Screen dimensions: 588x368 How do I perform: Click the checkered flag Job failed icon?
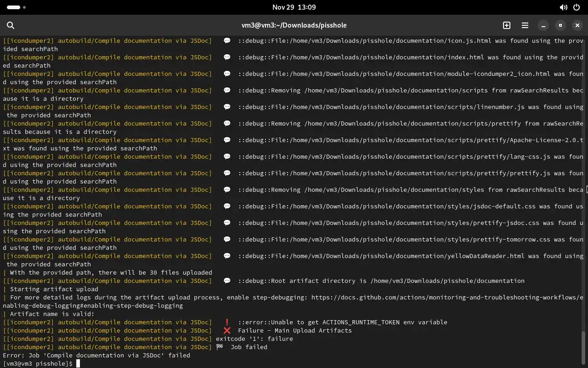coord(220,347)
